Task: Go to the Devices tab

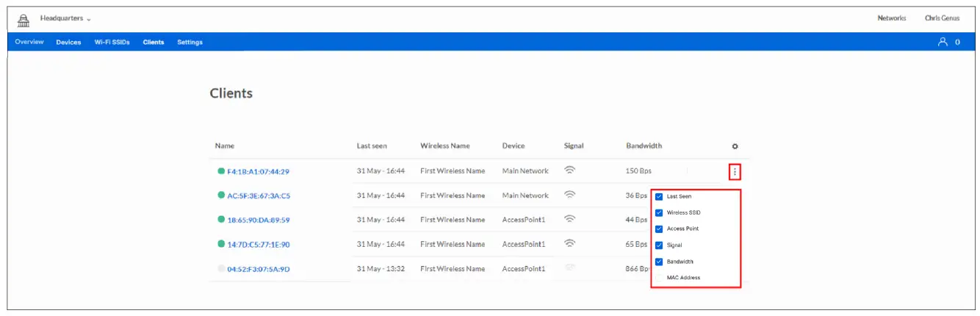Action: pyautogui.click(x=68, y=43)
